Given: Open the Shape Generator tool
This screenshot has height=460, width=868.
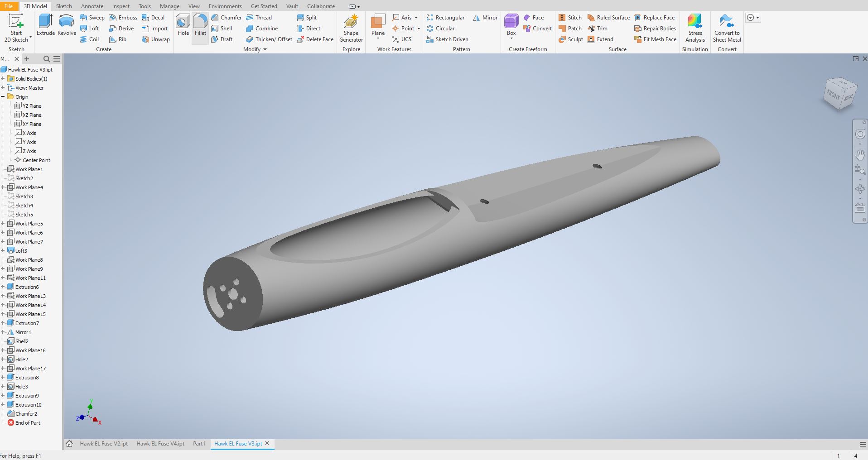Looking at the screenshot, I should [351, 28].
